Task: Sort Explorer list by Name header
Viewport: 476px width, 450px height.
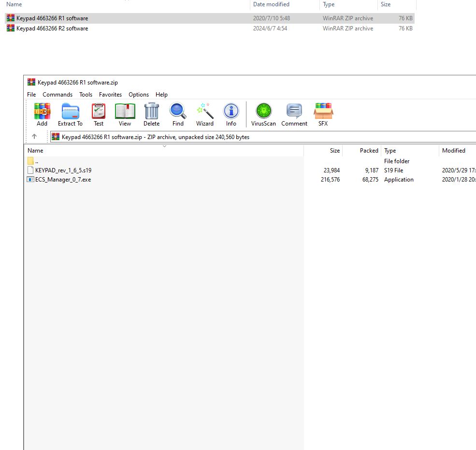Action: pyautogui.click(x=128, y=4)
